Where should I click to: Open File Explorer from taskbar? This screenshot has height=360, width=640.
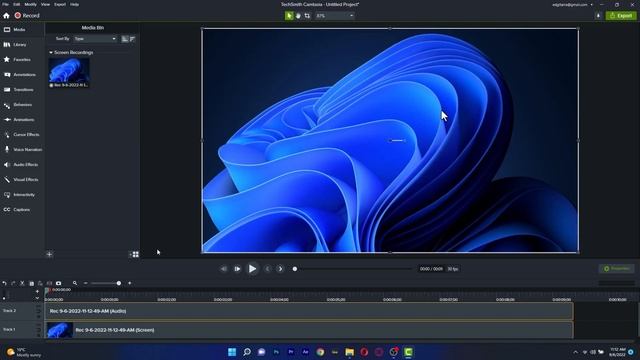[x=349, y=352]
